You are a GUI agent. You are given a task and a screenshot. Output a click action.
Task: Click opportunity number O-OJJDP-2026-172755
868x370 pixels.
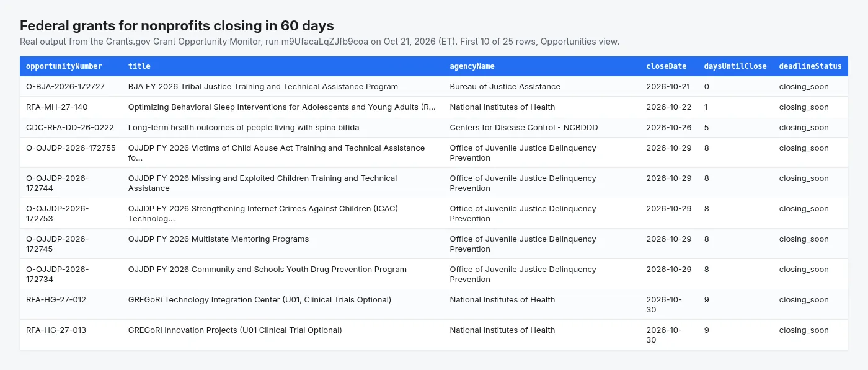point(71,148)
